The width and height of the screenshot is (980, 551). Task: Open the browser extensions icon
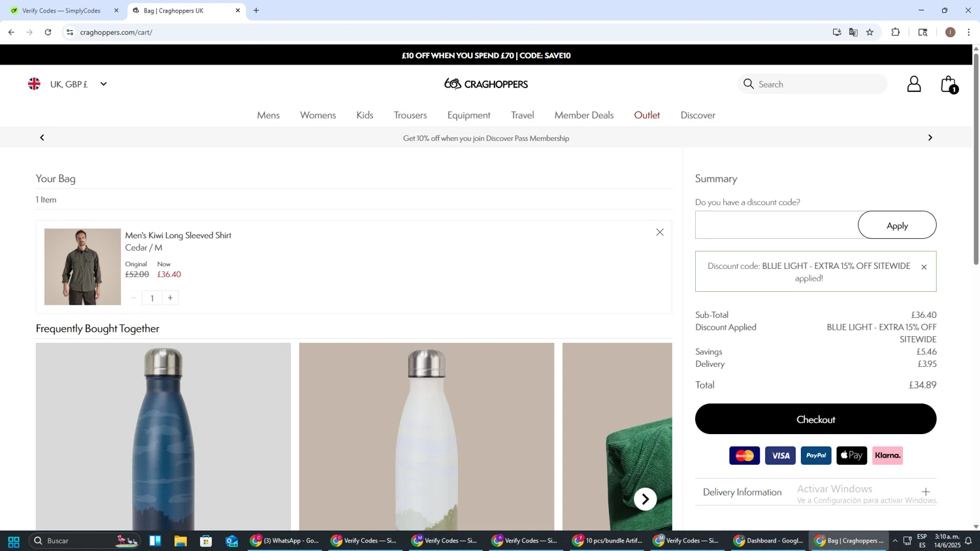896,32
